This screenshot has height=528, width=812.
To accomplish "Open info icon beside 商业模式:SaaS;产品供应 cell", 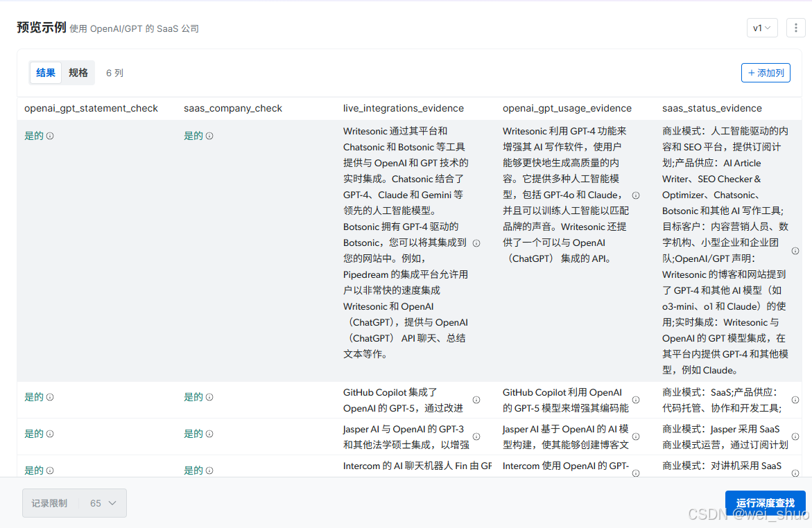I will (x=795, y=400).
